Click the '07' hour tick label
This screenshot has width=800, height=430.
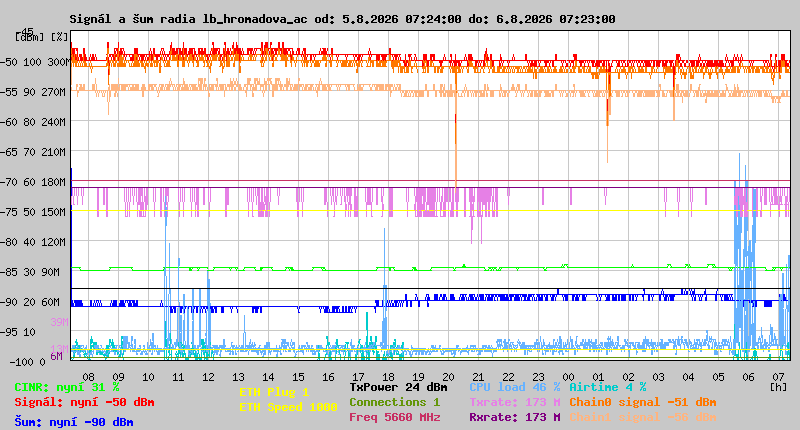(778, 377)
